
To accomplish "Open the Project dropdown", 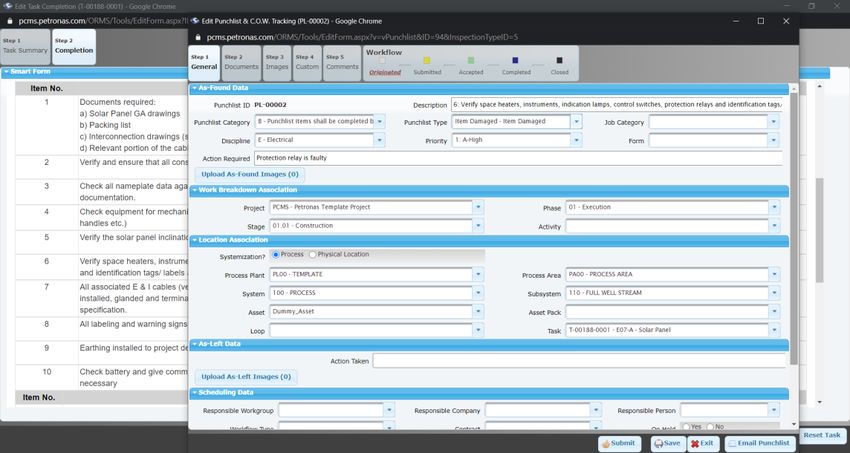I will pos(478,208).
